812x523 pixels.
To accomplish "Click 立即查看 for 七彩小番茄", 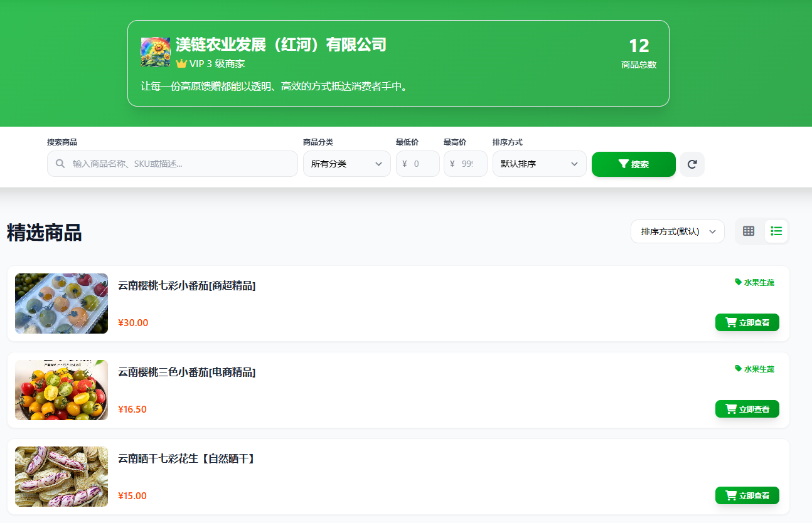I will click(747, 322).
